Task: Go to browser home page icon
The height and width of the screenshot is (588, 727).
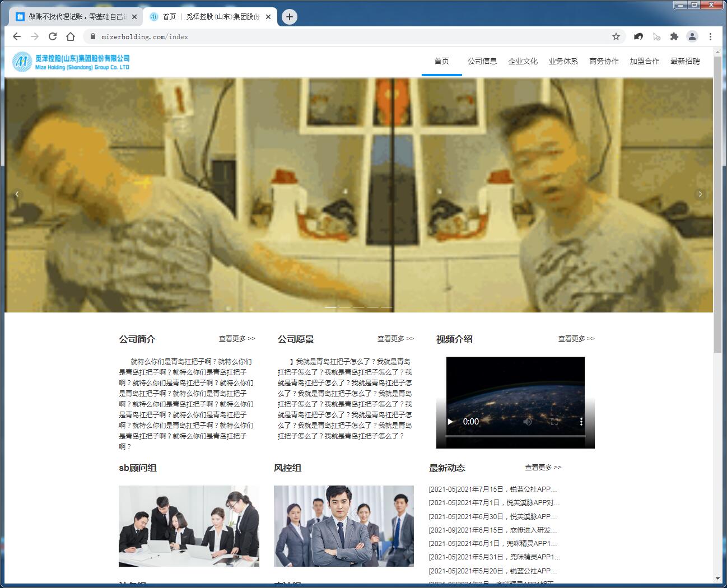Action: [x=71, y=36]
